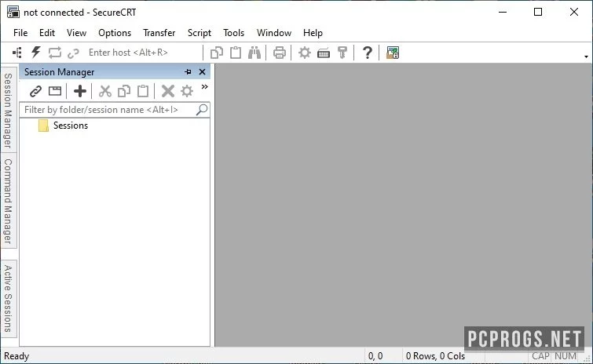Click the Copy icon in Session Manager

tap(124, 91)
